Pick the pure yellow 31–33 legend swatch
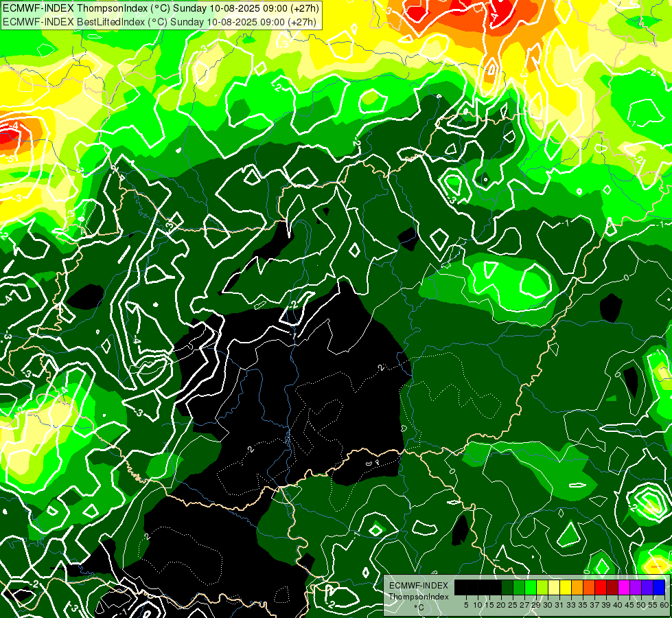672x618 pixels. point(566,587)
